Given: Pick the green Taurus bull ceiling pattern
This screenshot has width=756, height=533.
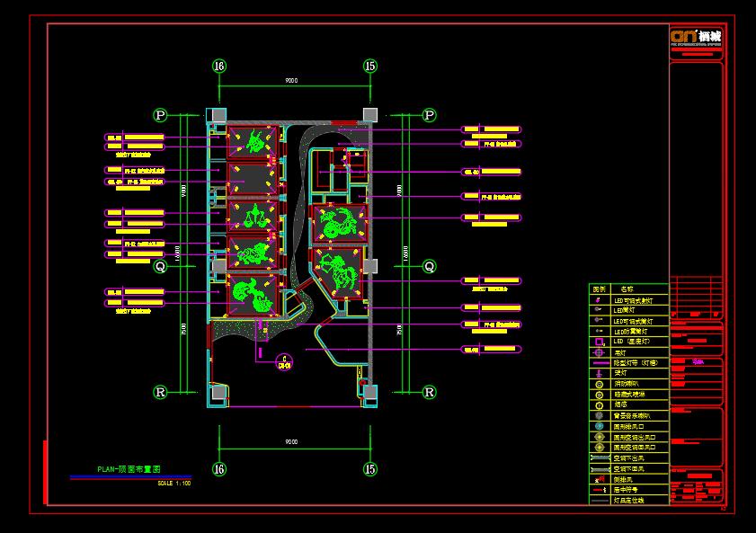Looking at the screenshot, I should pos(255,142).
